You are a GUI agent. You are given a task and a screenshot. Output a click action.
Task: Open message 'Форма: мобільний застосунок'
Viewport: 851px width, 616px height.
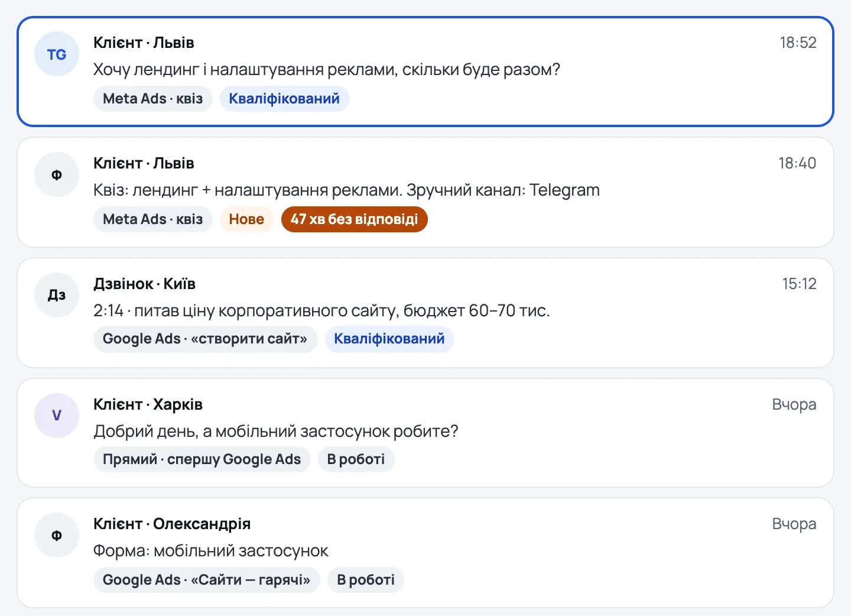[x=210, y=551]
